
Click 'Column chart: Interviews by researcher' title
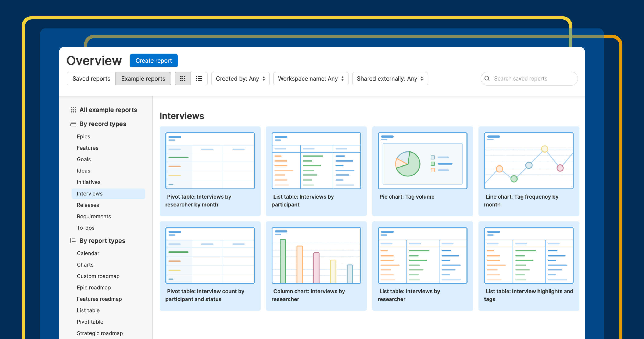click(308, 295)
